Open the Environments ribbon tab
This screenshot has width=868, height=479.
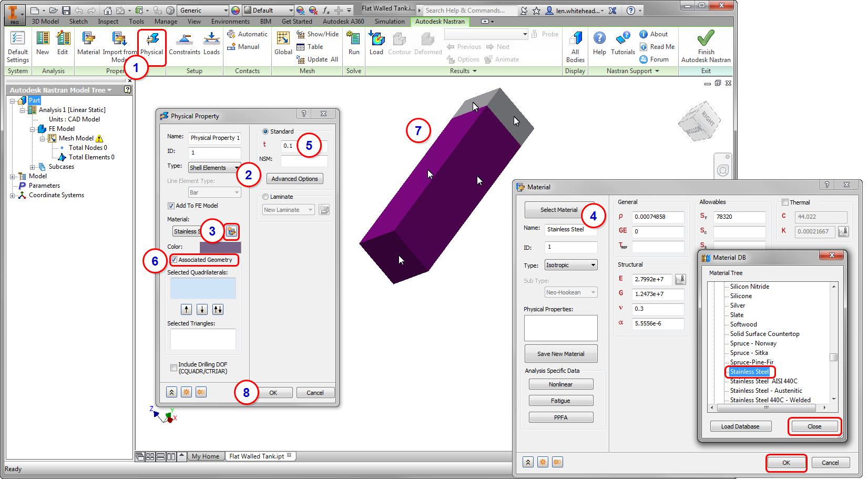[x=230, y=22]
